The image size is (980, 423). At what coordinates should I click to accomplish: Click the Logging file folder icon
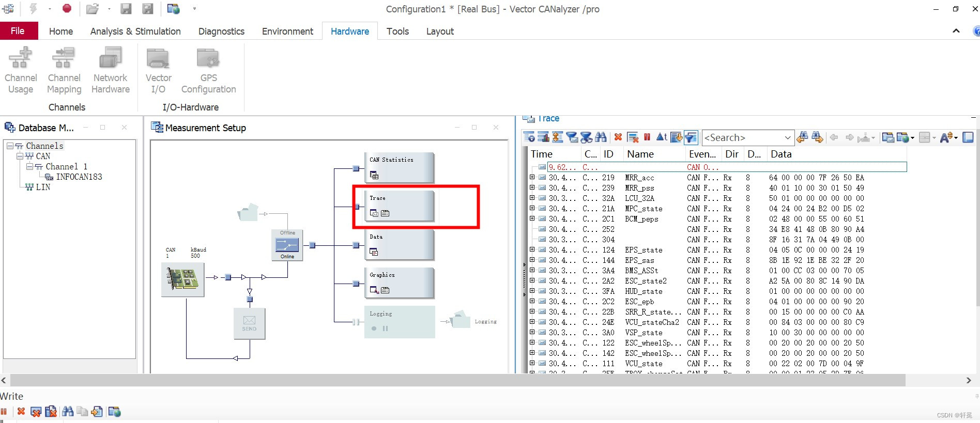pos(460,320)
